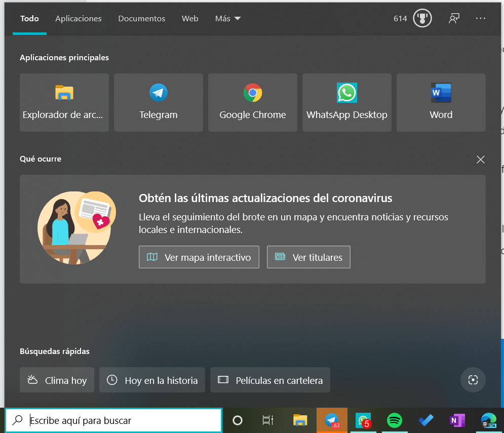Open Google Chrome tile
Screen dimensions: 504x433
[x=253, y=102]
